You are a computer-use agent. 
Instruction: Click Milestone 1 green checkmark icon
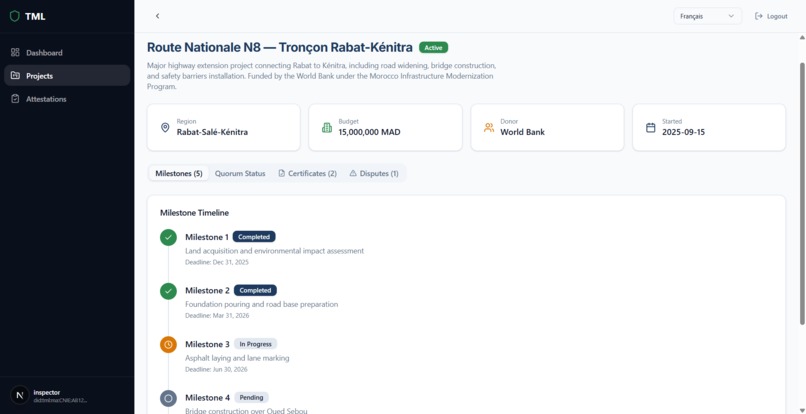pos(168,238)
